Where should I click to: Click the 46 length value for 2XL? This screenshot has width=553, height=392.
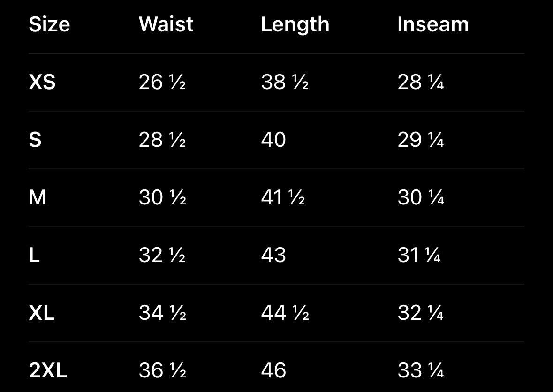[273, 371]
